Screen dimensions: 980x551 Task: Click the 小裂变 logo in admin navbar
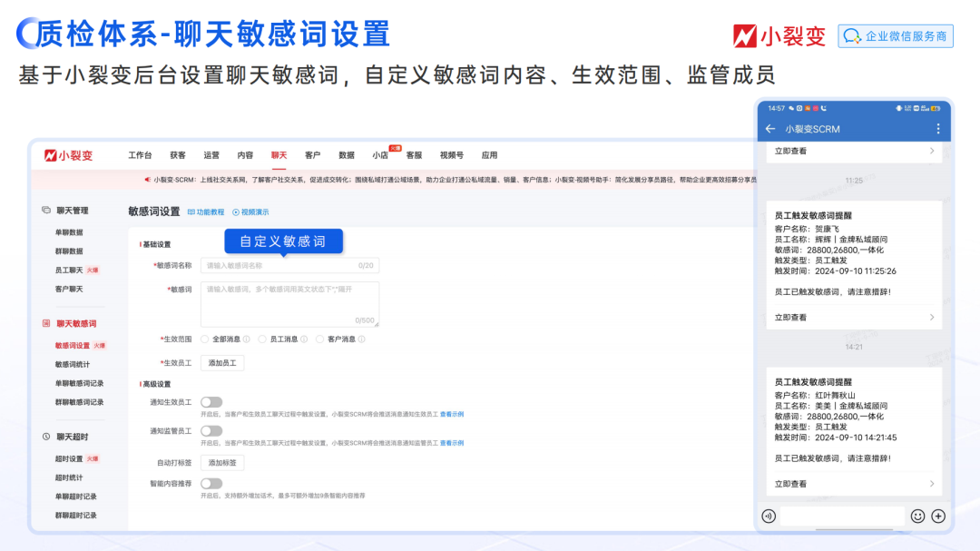click(x=68, y=154)
